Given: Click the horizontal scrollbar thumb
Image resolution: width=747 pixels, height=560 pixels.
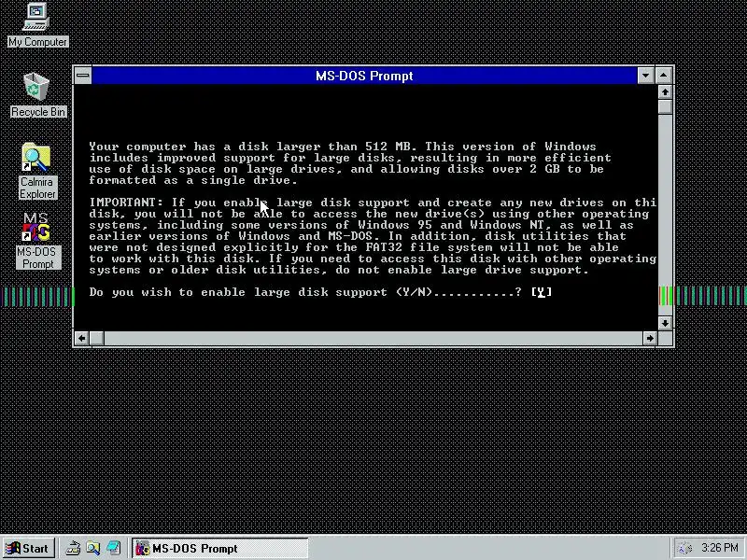Looking at the screenshot, I should pos(97,338).
